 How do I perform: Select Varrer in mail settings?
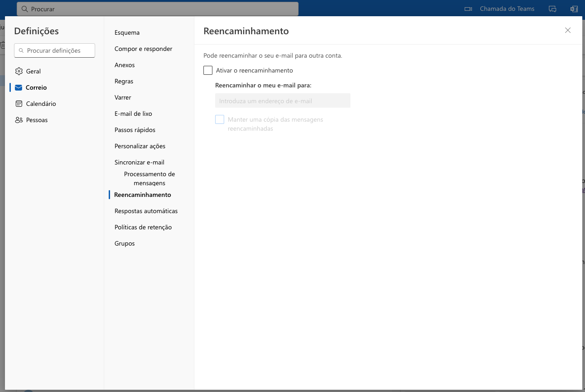tap(123, 97)
